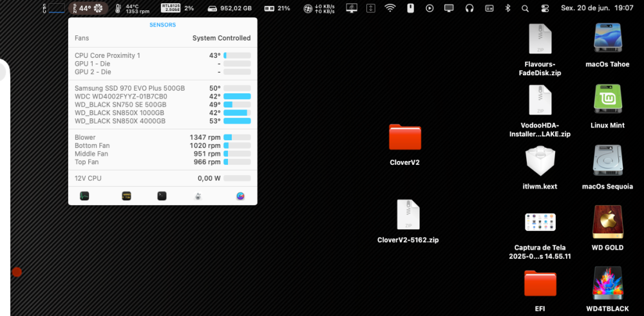The width and height of the screenshot is (644, 316).
Task: Select the macOs Sequoia drive icon
Action: point(608,160)
